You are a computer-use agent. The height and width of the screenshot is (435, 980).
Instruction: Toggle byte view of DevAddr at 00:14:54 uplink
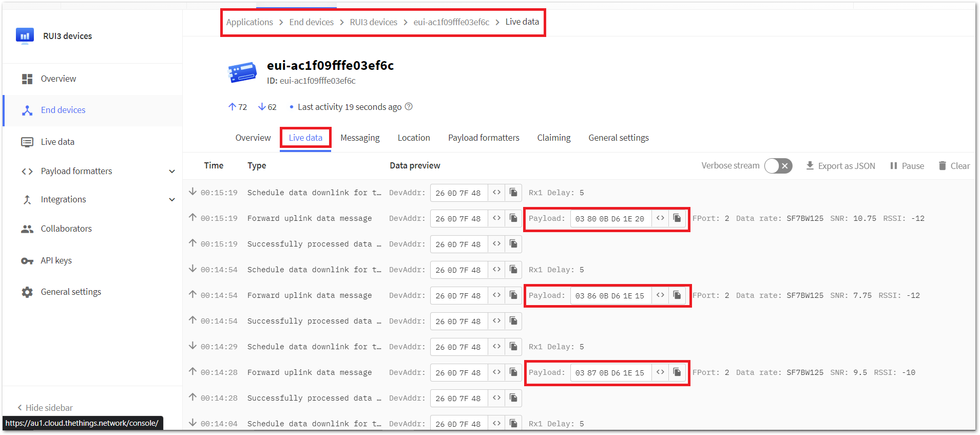496,295
